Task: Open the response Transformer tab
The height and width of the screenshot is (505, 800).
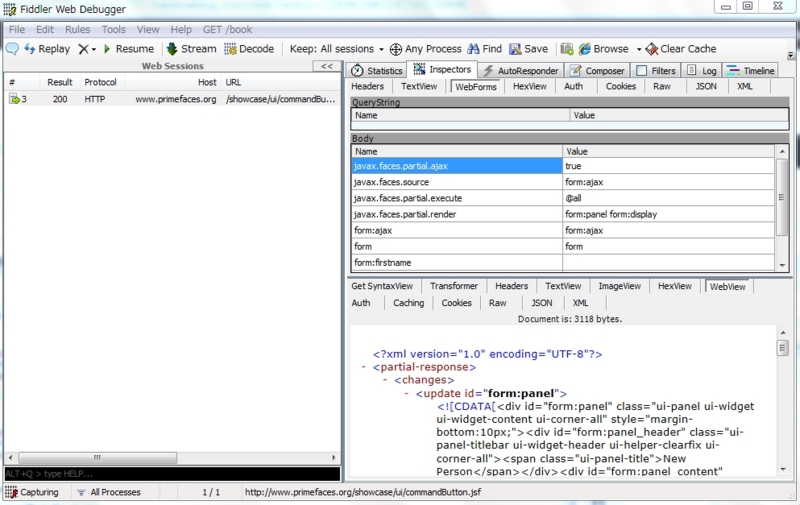Action: click(x=454, y=286)
